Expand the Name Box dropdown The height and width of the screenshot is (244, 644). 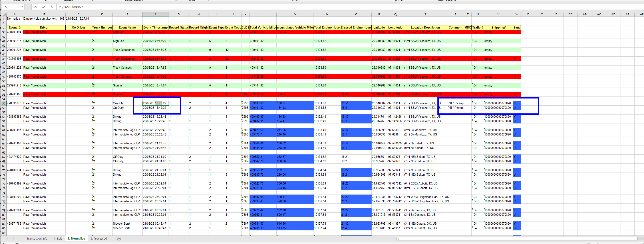(x=22, y=7)
